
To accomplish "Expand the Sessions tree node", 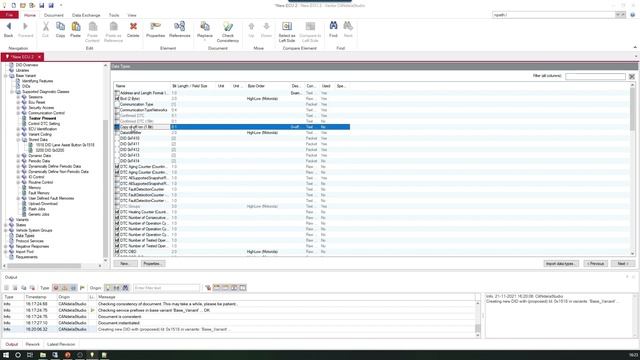I will (18, 97).
